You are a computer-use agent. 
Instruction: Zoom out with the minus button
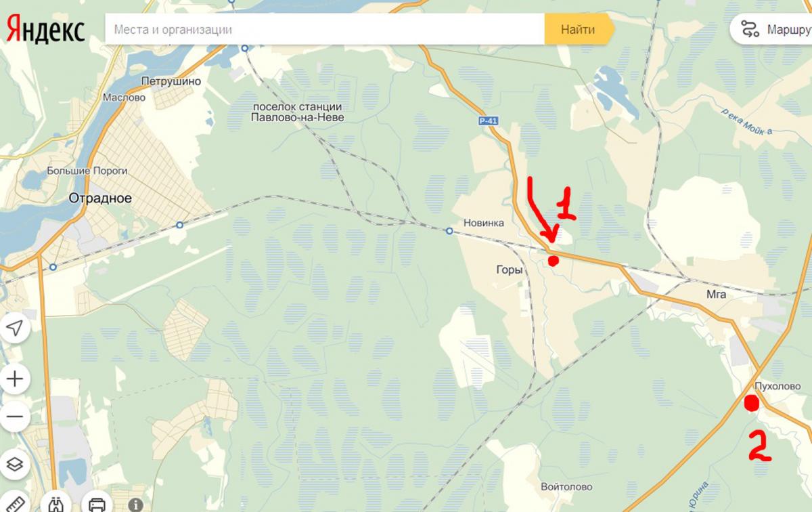15,417
